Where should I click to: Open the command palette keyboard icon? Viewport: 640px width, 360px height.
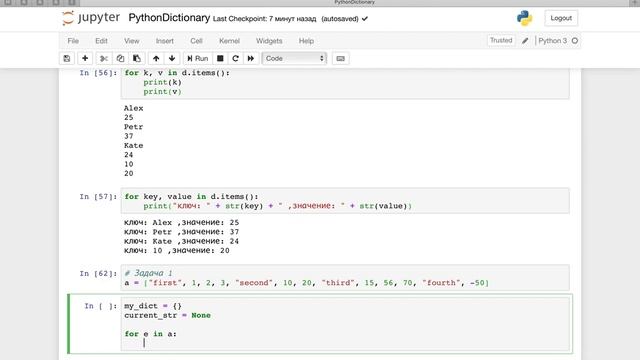pos(340,58)
